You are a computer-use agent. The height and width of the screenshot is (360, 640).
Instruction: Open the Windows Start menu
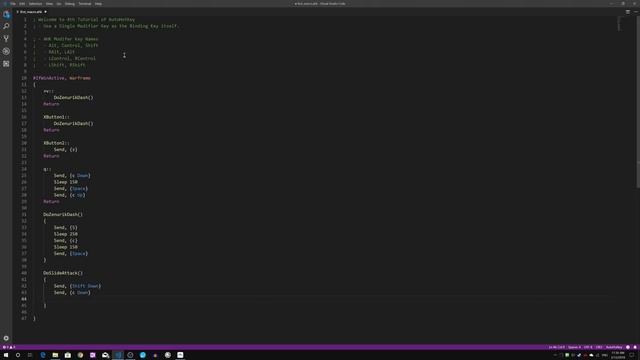click(6, 355)
